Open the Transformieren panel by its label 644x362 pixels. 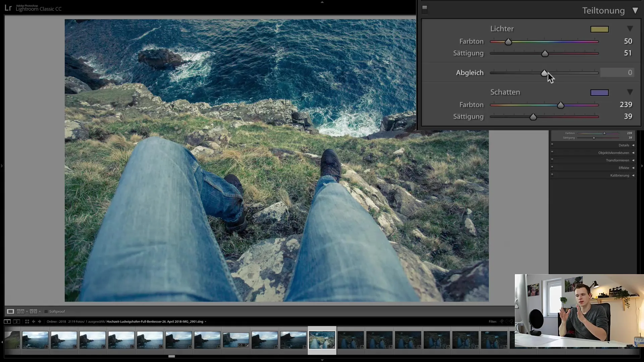[x=617, y=160]
